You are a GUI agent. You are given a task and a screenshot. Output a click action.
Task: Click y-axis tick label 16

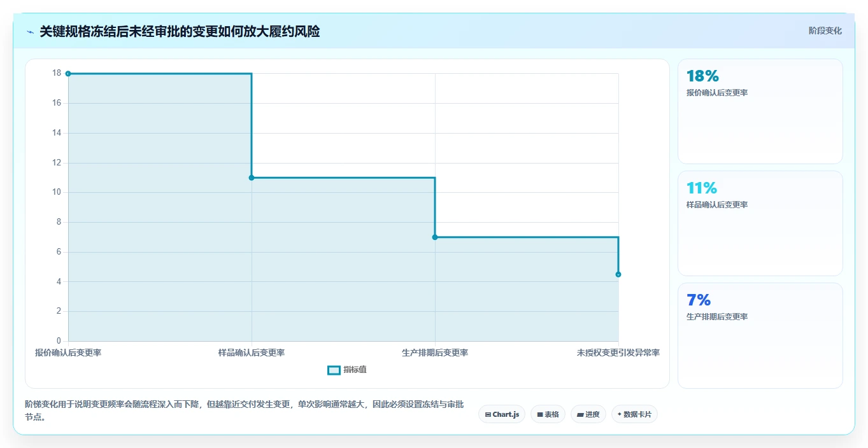[x=57, y=103]
